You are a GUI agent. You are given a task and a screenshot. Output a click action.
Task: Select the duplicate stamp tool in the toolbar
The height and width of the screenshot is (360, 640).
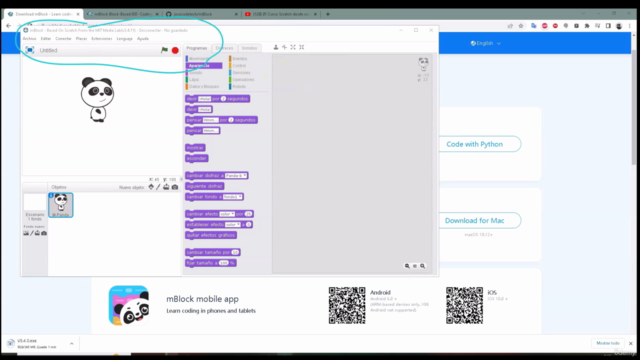(x=276, y=47)
